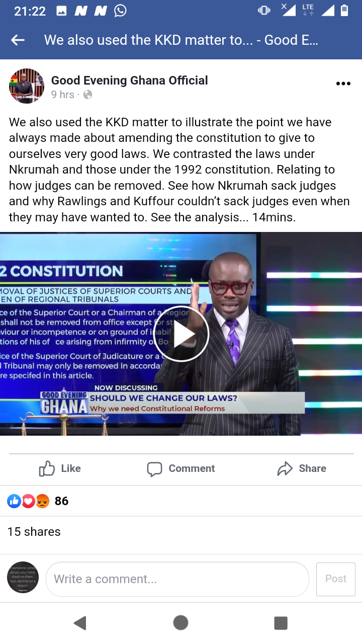The width and height of the screenshot is (362, 644).
Task: Tap the Comment speech bubble button
Action: pyautogui.click(x=181, y=468)
